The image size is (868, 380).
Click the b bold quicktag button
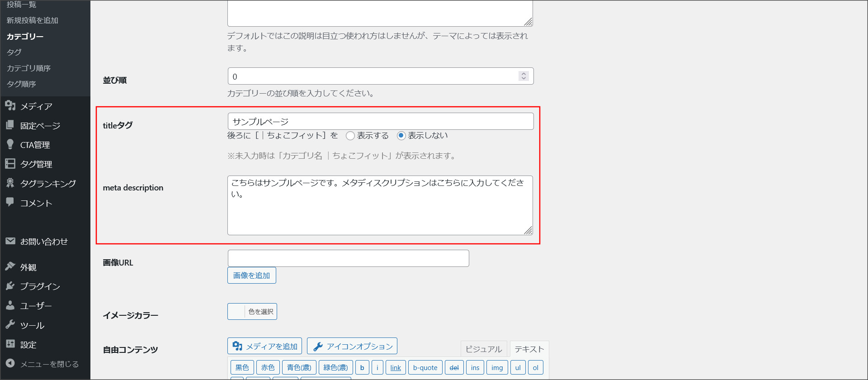(362, 367)
